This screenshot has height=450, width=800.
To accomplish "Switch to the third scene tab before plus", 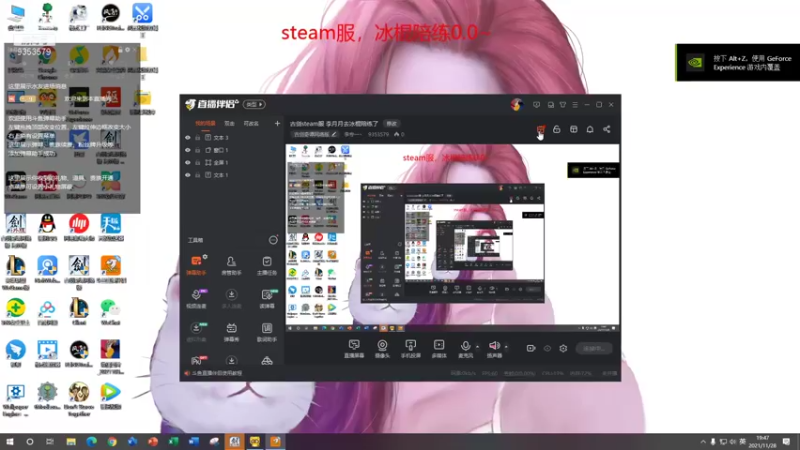I will pyautogui.click(x=251, y=123).
